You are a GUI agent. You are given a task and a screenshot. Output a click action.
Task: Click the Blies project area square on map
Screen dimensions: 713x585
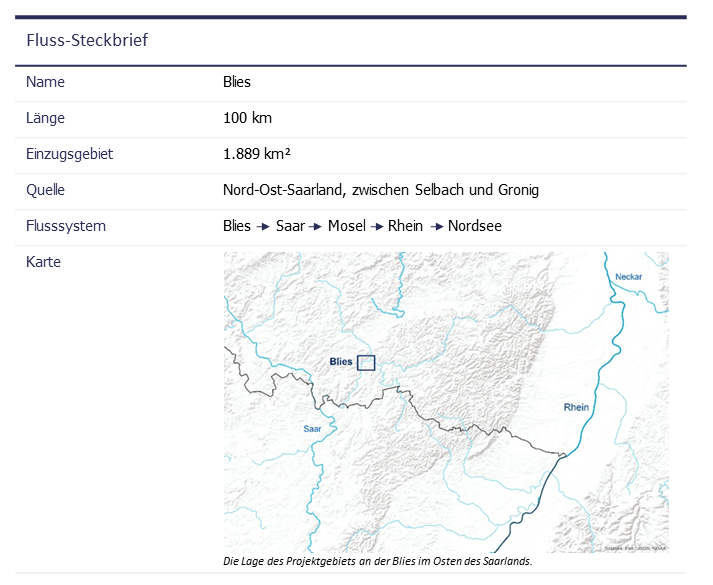coord(366,363)
